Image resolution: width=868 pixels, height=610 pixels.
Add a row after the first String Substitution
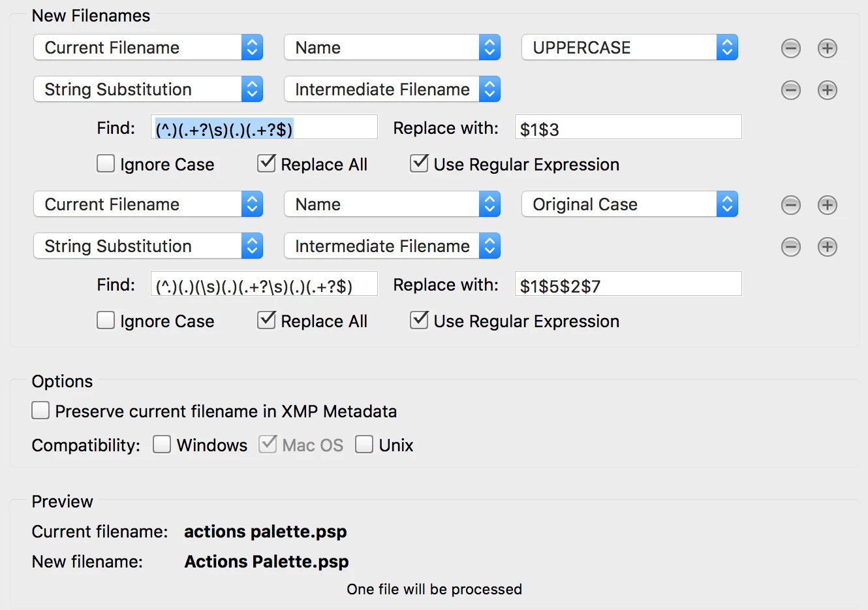tap(827, 90)
